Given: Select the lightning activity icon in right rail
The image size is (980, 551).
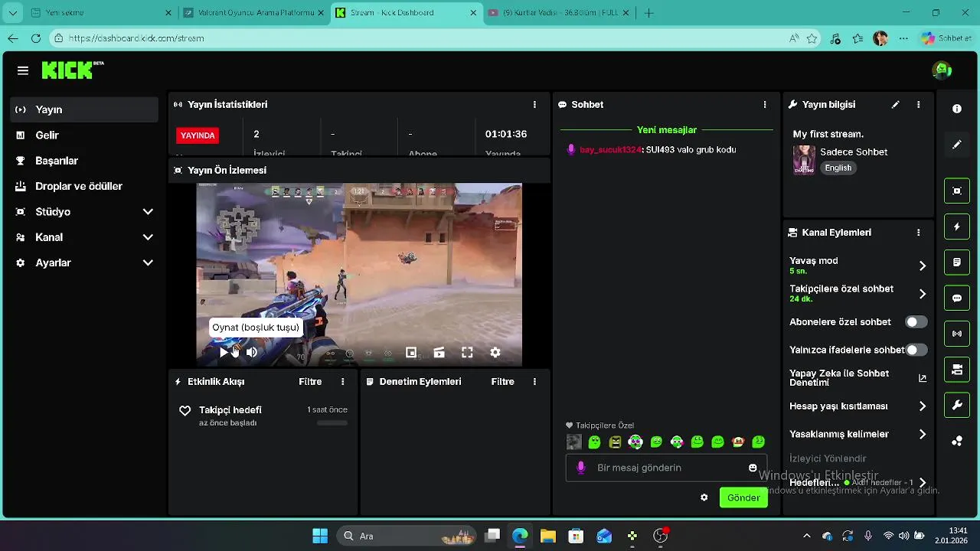Looking at the screenshot, I should coord(957,227).
